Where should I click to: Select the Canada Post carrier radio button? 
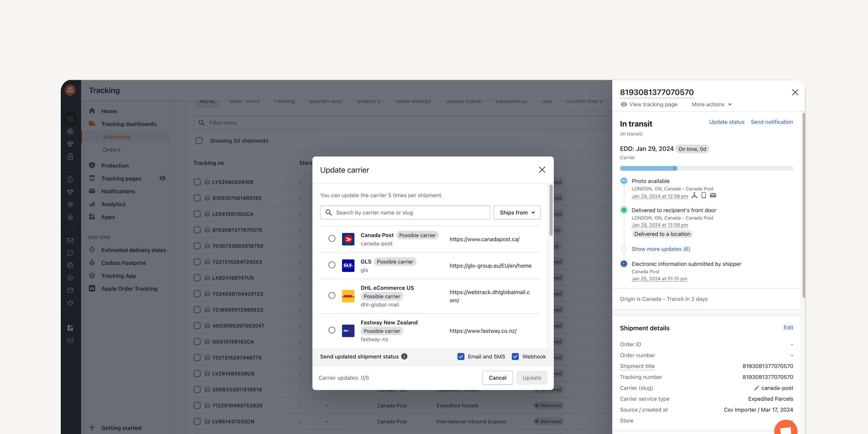(x=332, y=239)
